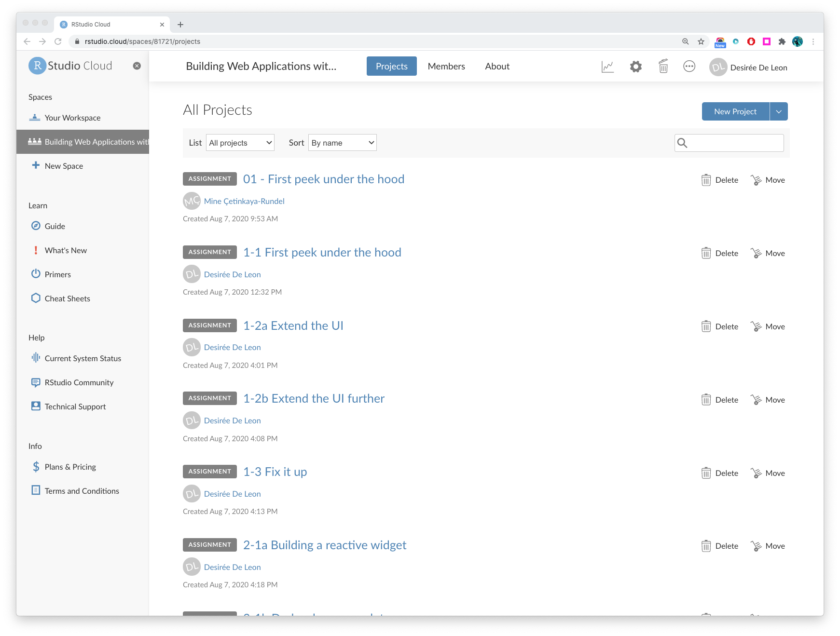Click the What's New exclamation icon
Viewport: 840px width, 636px height.
[x=36, y=250]
